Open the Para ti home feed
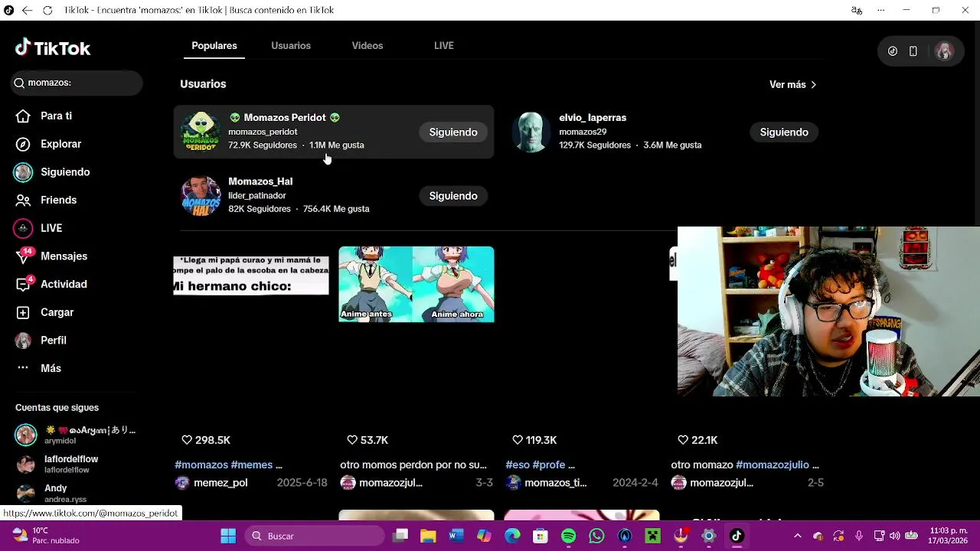The width and height of the screenshot is (980, 551). point(44,116)
